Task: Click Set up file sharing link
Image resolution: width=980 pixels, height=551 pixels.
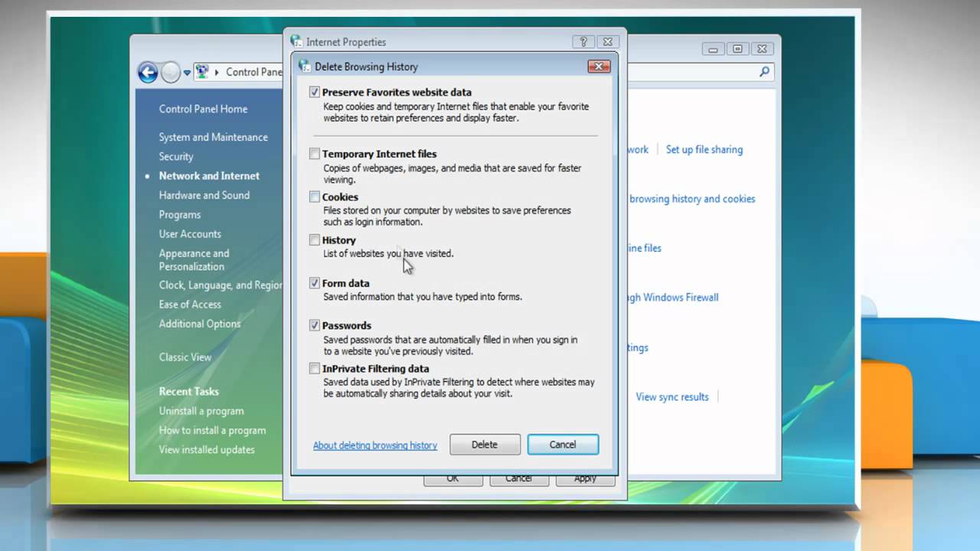Action: (704, 149)
